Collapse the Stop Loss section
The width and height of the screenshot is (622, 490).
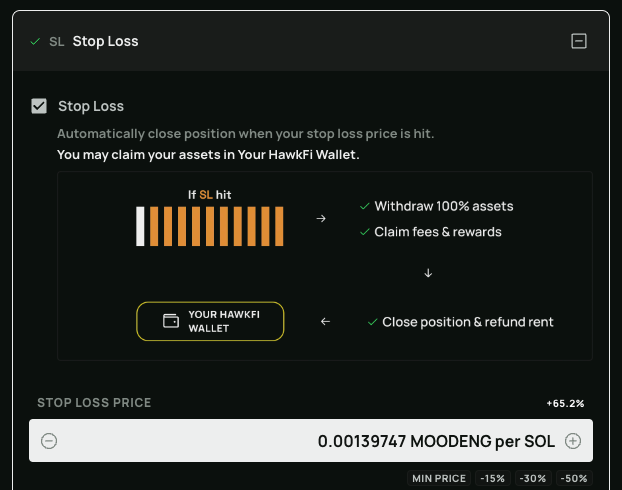[578, 41]
